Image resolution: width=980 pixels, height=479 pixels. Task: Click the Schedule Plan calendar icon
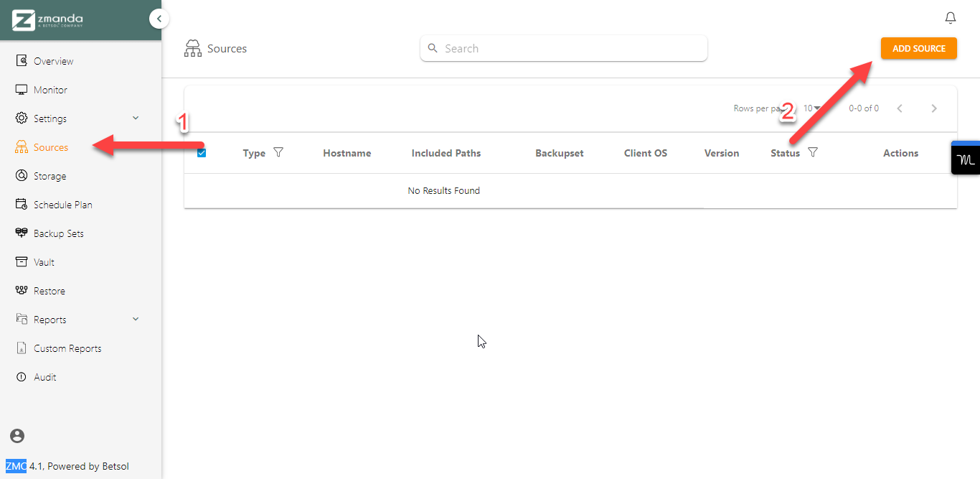coord(22,205)
